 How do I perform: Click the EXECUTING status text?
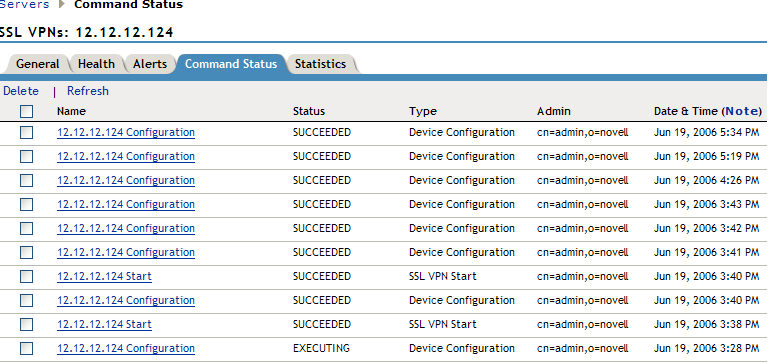tap(321, 348)
